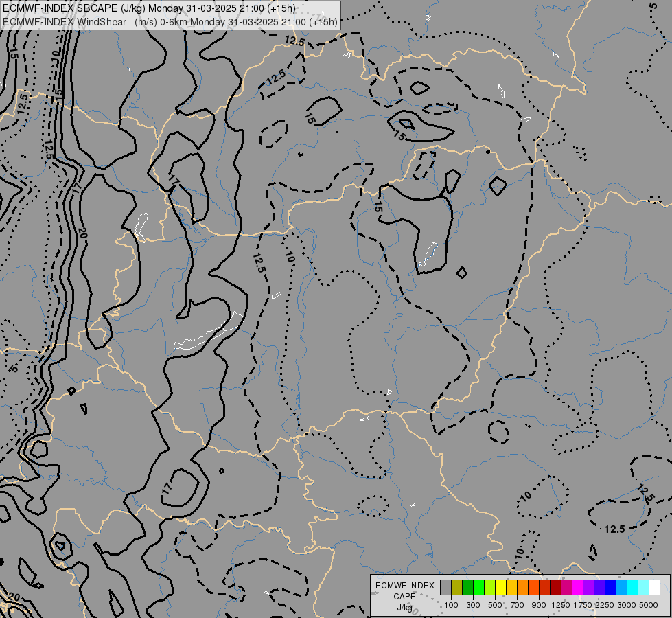Click the olive legend swatch above 100

click(457, 587)
